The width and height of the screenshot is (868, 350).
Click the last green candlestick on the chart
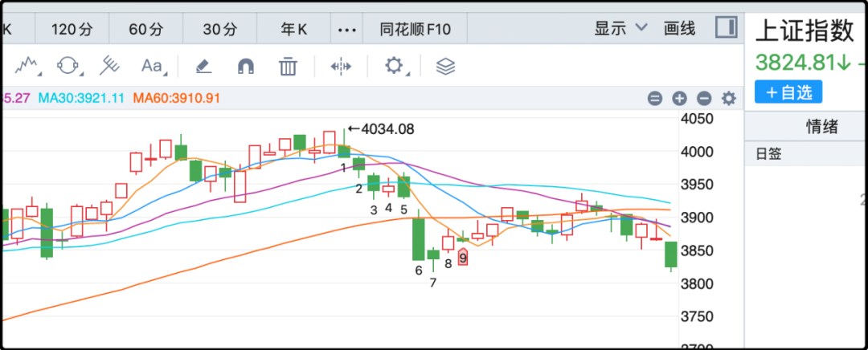[671, 255]
